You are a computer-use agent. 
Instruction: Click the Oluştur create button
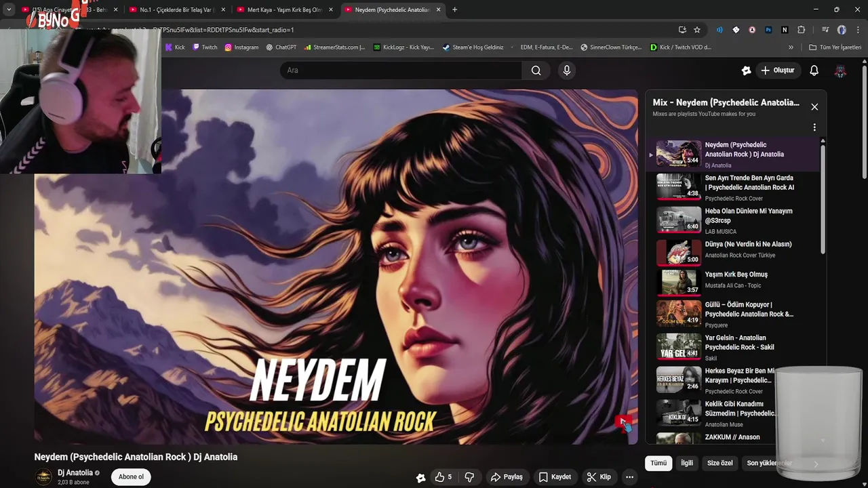click(x=777, y=70)
